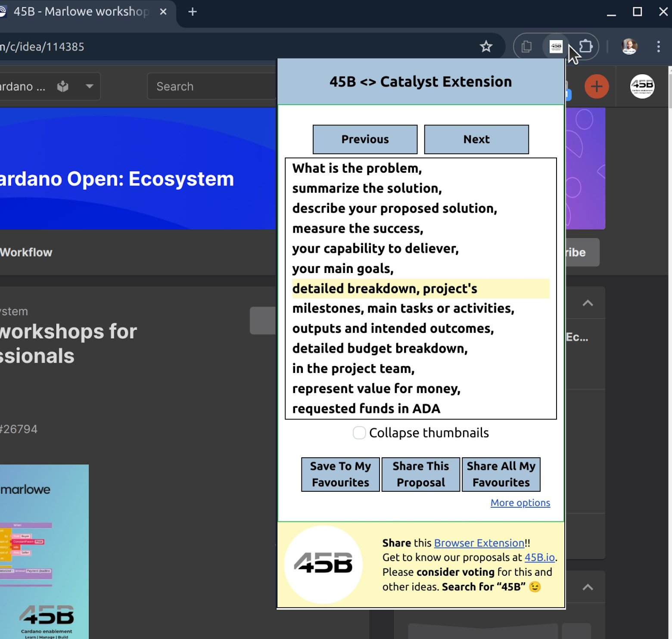Jump to 'requested funds in ADA'
Screen dimensions: 672x639
(x=366, y=409)
